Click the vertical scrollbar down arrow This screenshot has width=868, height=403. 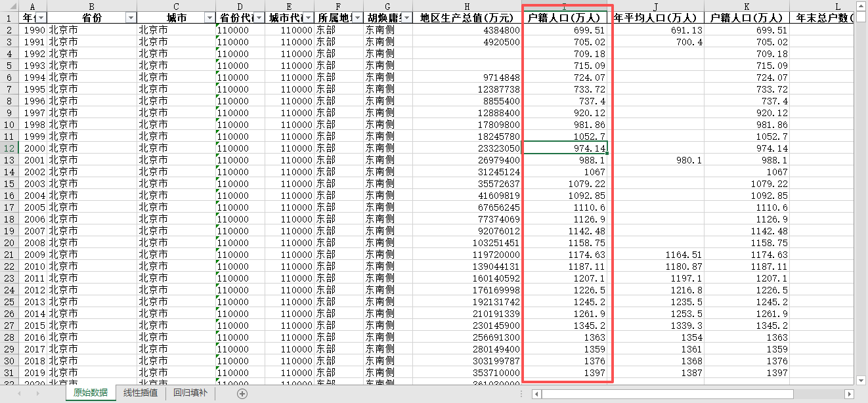click(x=861, y=380)
